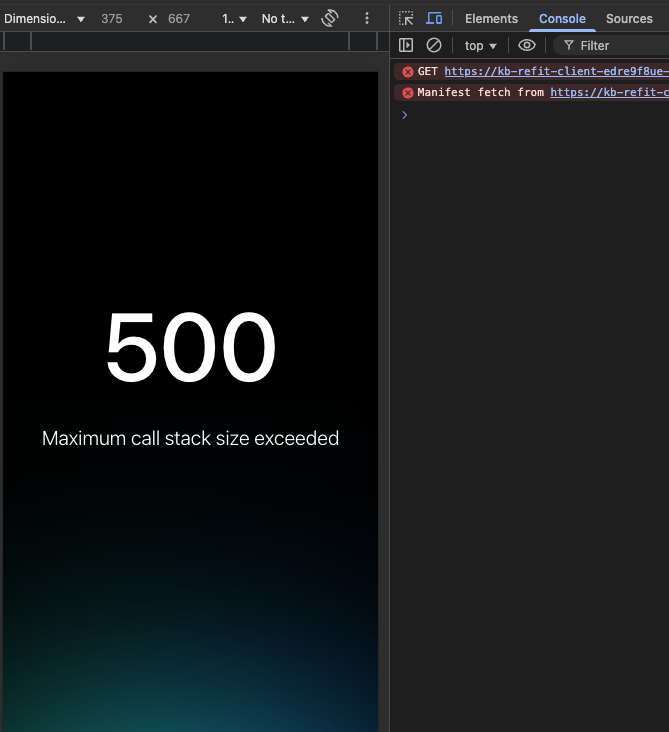This screenshot has height=732, width=669.
Task: Open the device toolbar more options menu
Action: click(x=367, y=19)
